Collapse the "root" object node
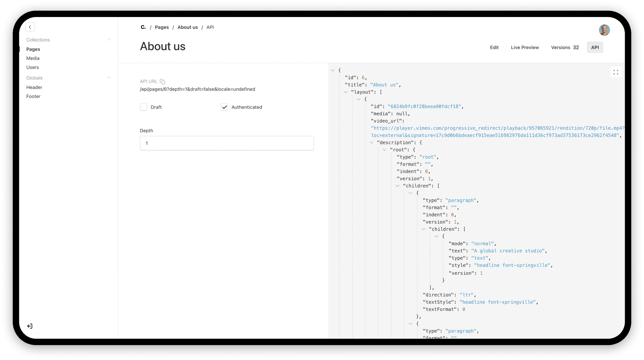The height and width of the screenshot is (360, 644). (385, 150)
